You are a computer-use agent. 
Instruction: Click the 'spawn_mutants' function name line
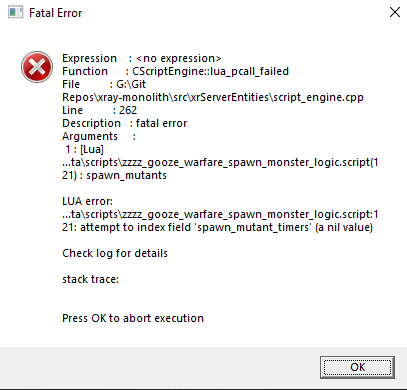coord(114,175)
